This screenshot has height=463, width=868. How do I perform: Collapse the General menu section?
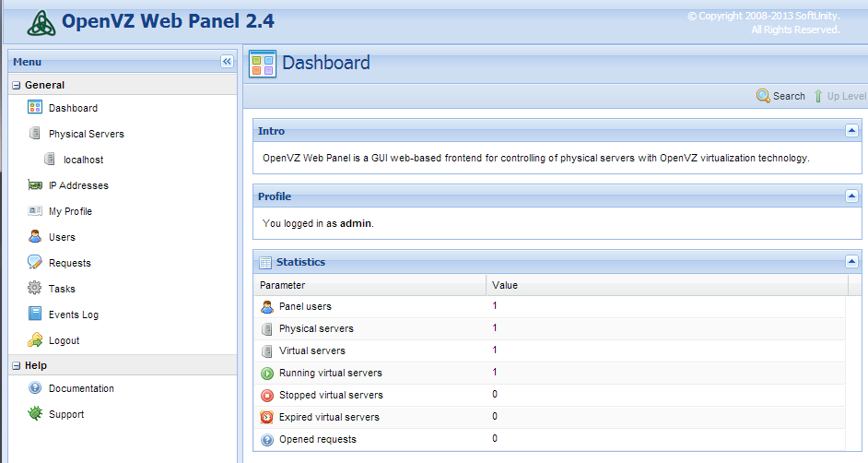pyautogui.click(x=16, y=85)
